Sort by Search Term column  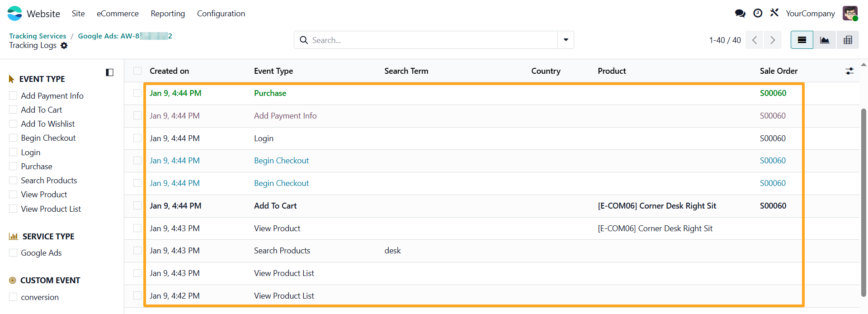click(406, 71)
